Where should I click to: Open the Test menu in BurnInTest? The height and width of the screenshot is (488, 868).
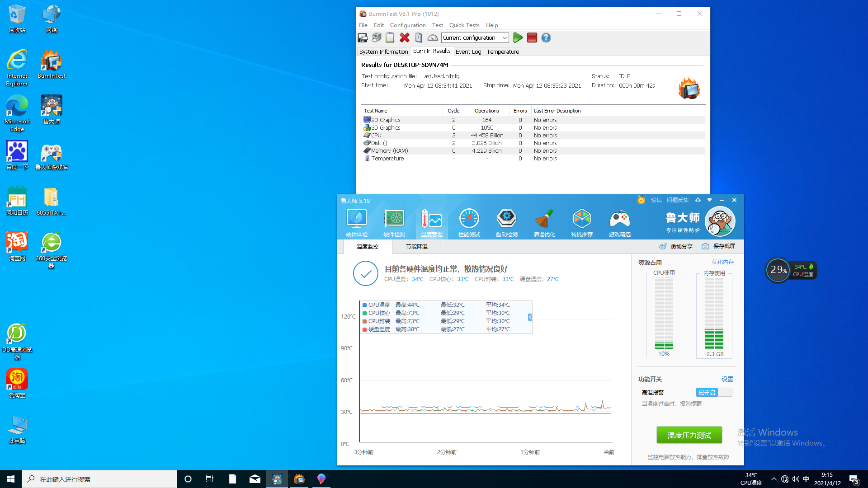[437, 25]
